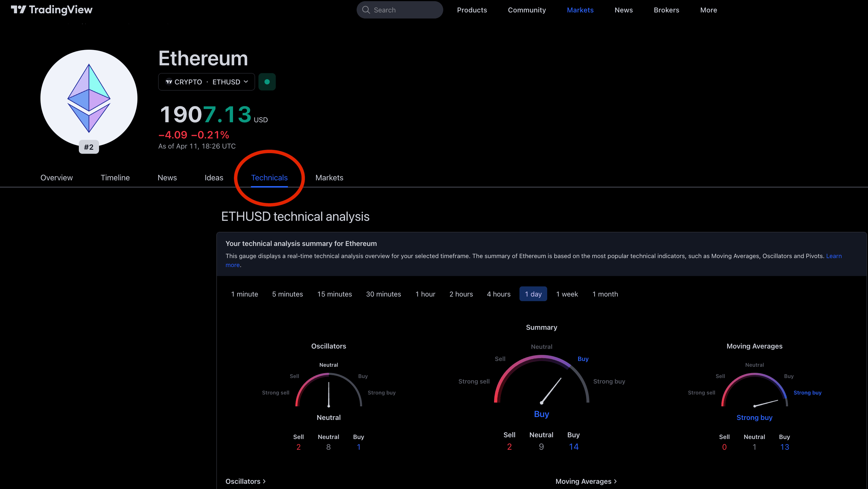
Task: Select the 1 month timeframe
Action: pyautogui.click(x=605, y=294)
